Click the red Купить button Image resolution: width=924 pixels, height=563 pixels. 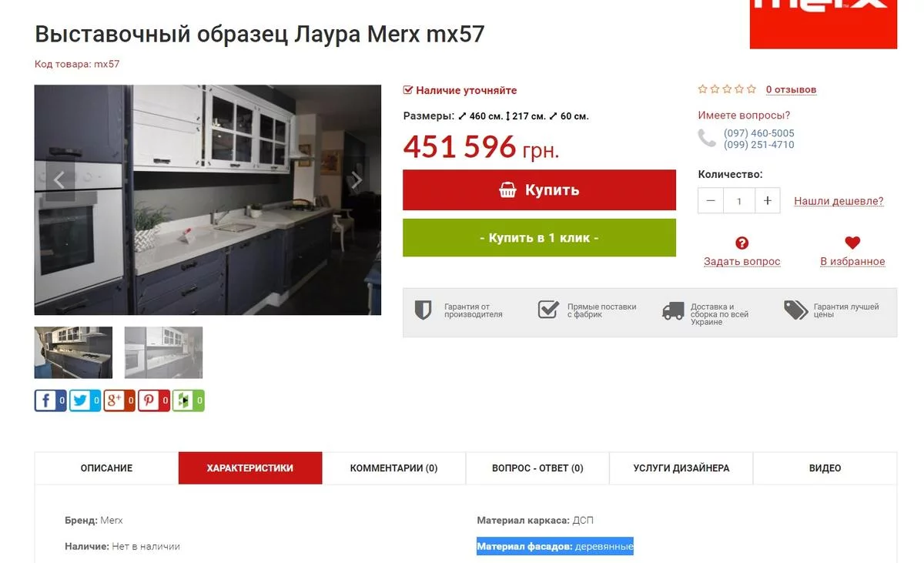pyautogui.click(x=539, y=190)
